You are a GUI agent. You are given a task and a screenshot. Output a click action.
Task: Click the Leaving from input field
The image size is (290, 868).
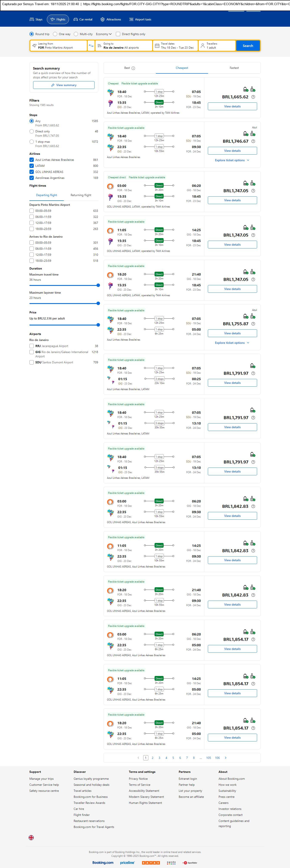(59, 46)
